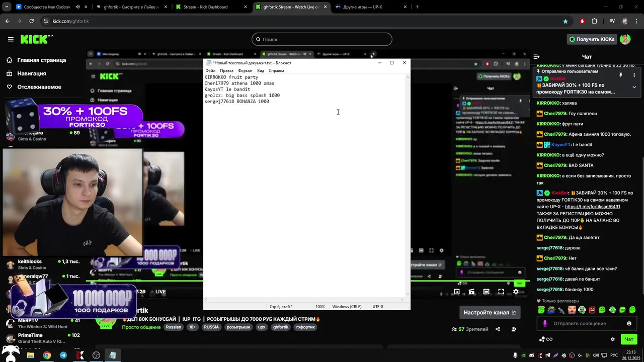The image size is (644, 362).
Task: Click the green Чат send button
Action: point(629,339)
